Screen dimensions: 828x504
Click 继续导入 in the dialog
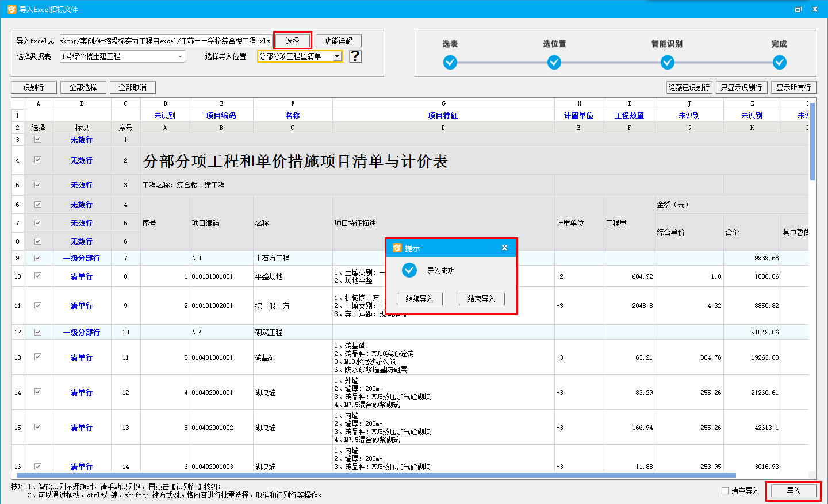(419, 299)
